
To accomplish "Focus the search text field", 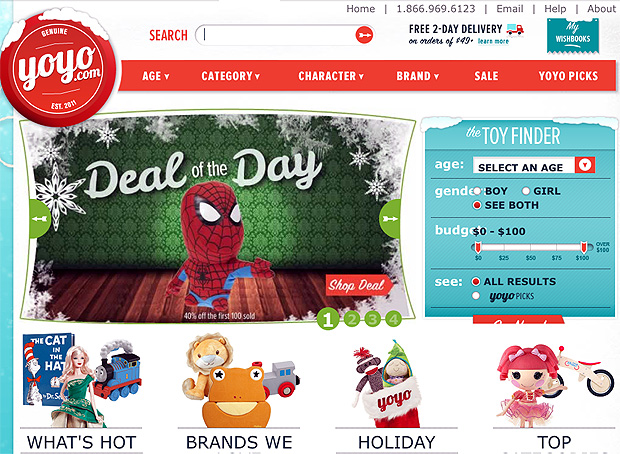I will (277, 35).
